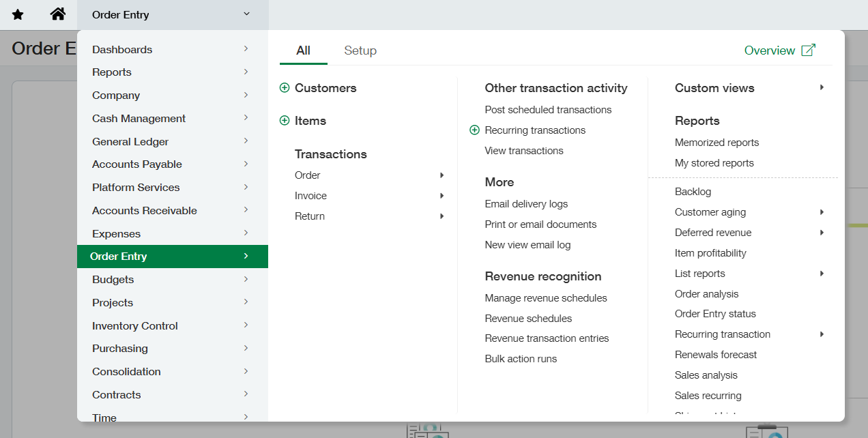Open General Ledger in sidebar menu

[x=130, y=142]
